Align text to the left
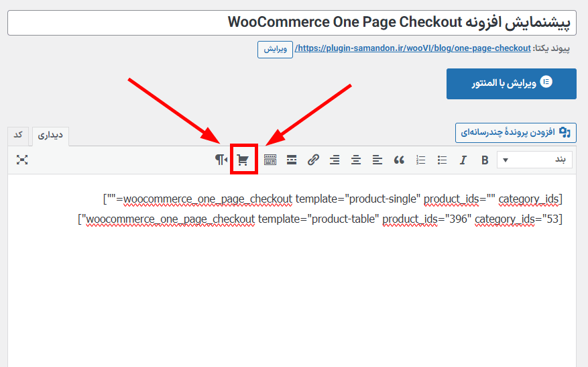Screen dimensions: 588x367 (x=377, y=160)
